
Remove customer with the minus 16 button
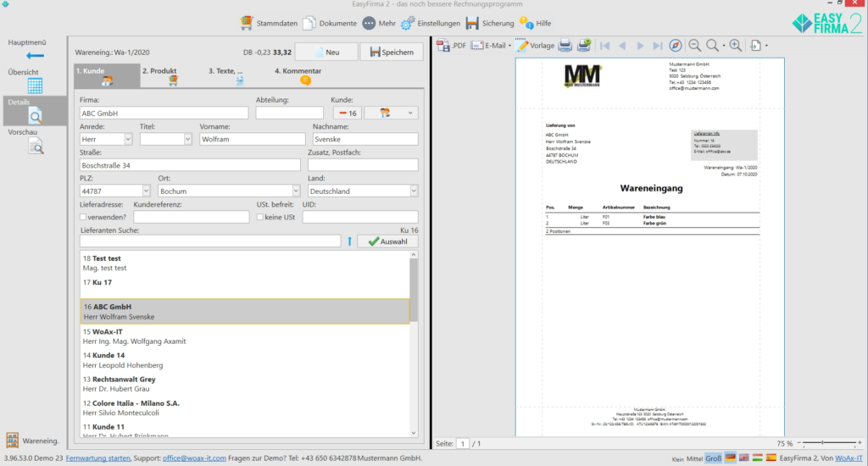click(347, 113)
